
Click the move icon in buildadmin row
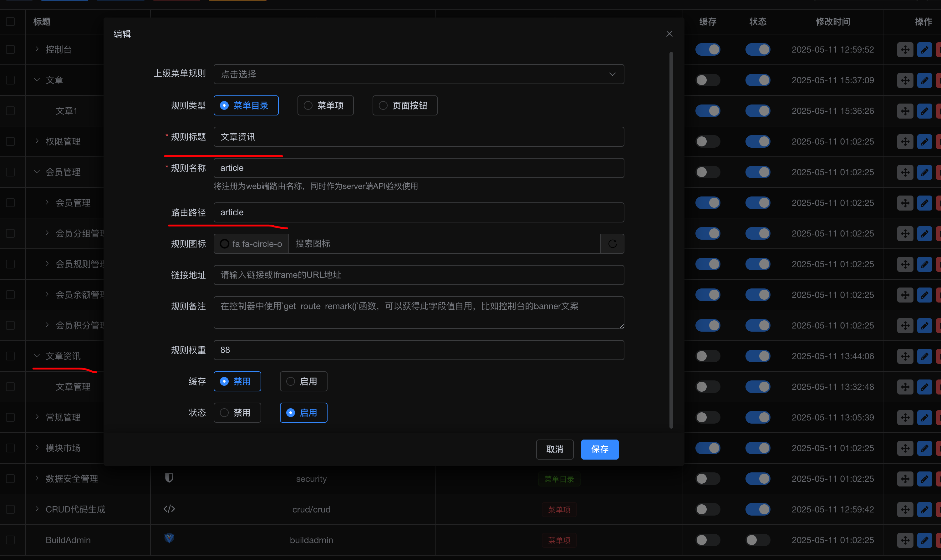click(x=905, y=540)
